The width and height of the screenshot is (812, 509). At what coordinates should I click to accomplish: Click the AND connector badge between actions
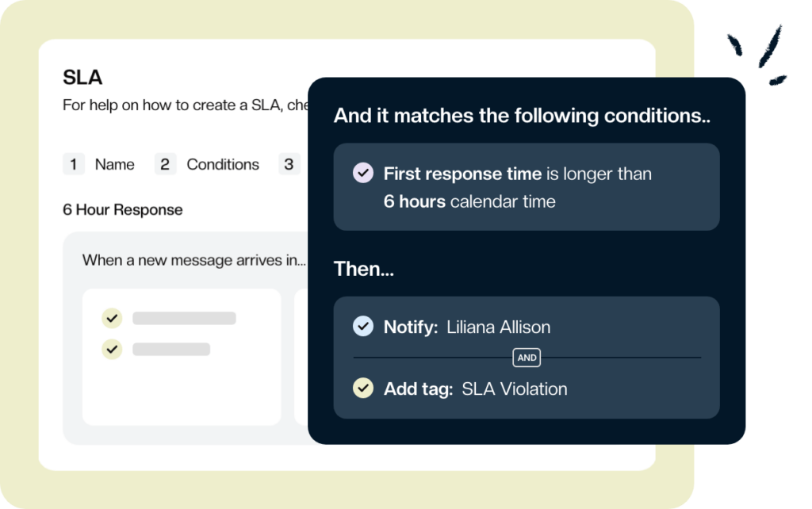527,358
